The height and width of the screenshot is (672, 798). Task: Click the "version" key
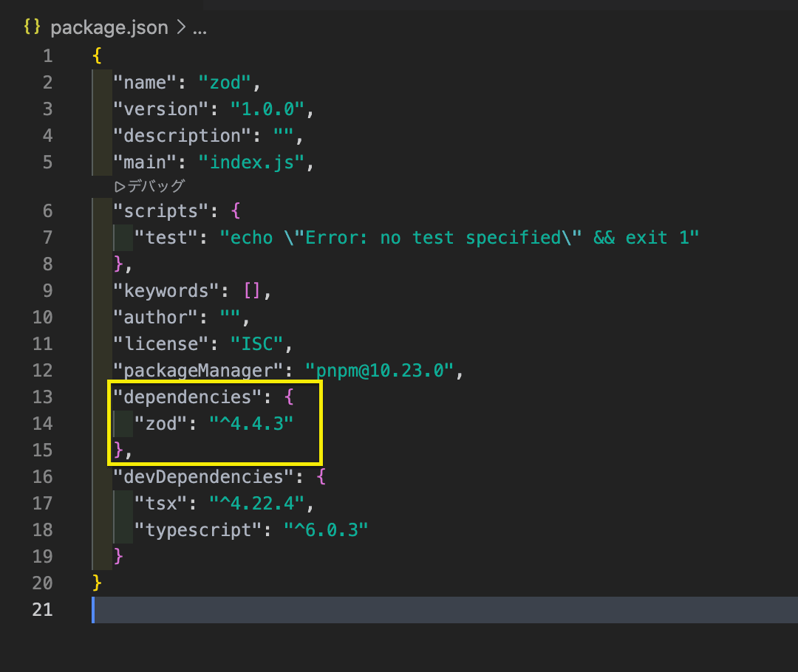161,109
